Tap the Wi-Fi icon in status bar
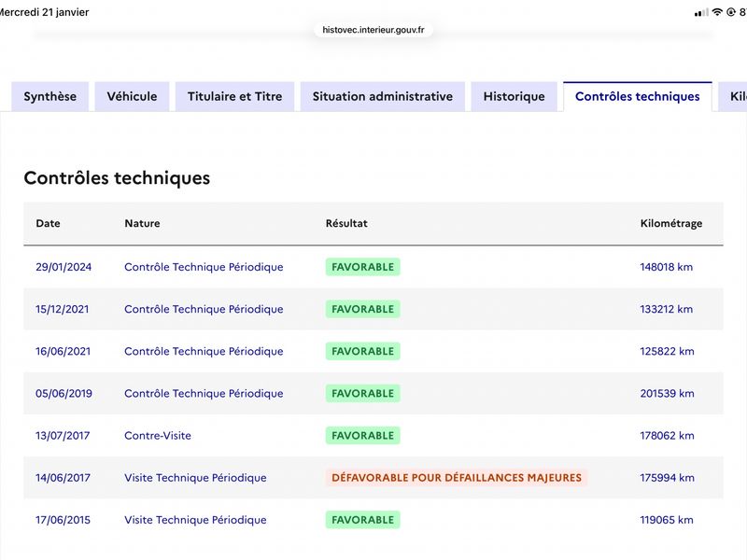The height and width of the screenshot is (560, 747). [717, 12]
